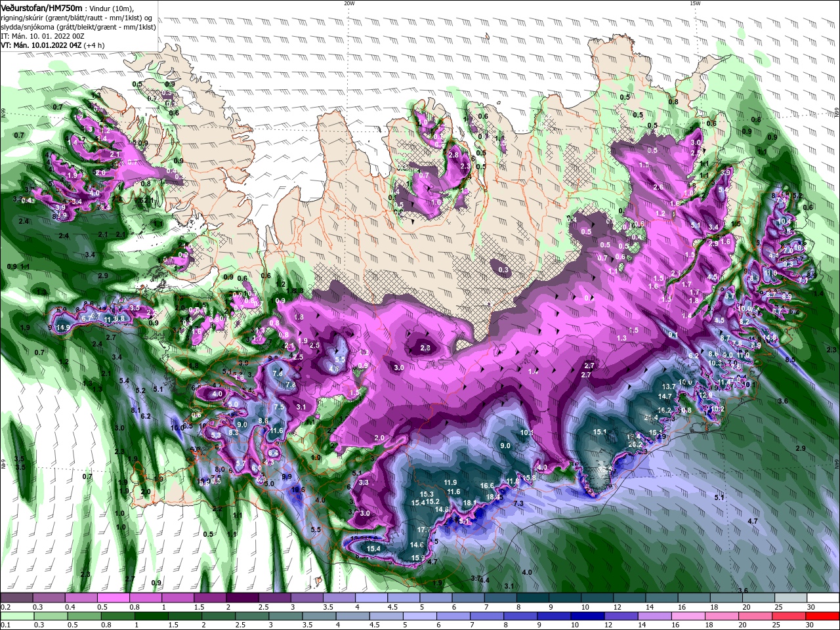Click the 16.6 precipitation value

point(486,486)
